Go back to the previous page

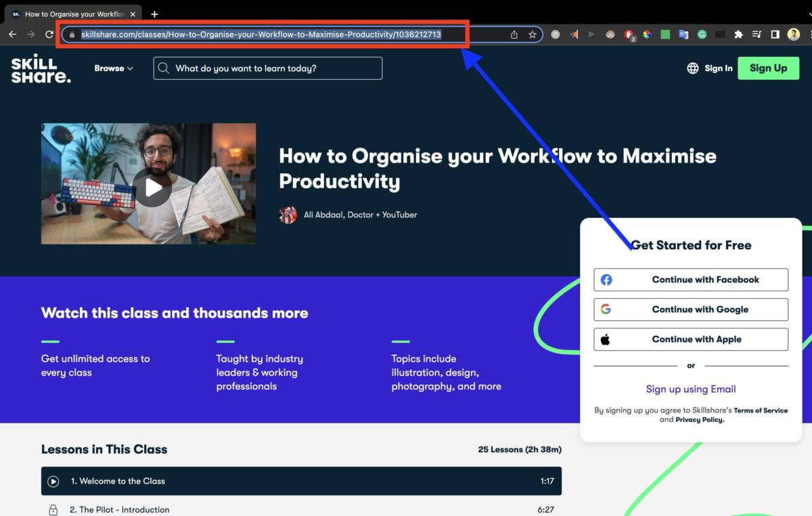[x=12, y=35]
